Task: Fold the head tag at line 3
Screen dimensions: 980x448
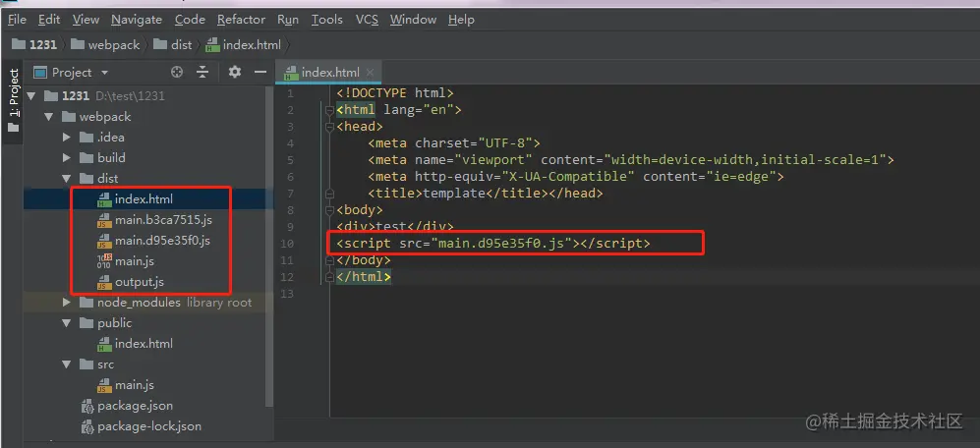Action: [330, 127]
